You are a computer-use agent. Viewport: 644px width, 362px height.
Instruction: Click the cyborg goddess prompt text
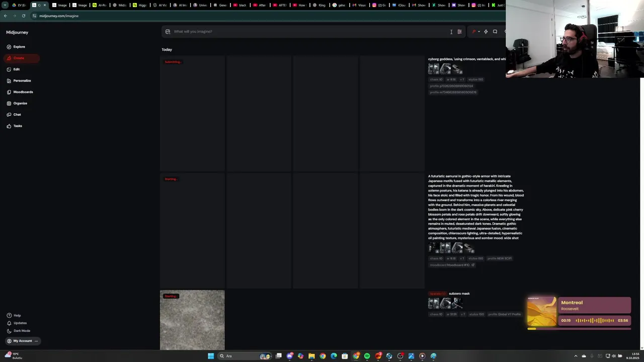tap(467, 59)
